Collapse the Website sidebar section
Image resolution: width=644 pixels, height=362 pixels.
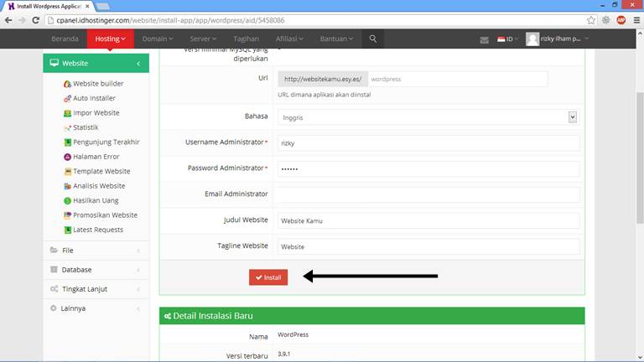(x=96, y=63)
